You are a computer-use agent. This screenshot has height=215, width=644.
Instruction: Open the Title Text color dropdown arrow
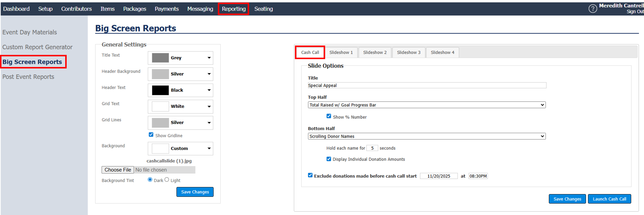tap(209, 58)
